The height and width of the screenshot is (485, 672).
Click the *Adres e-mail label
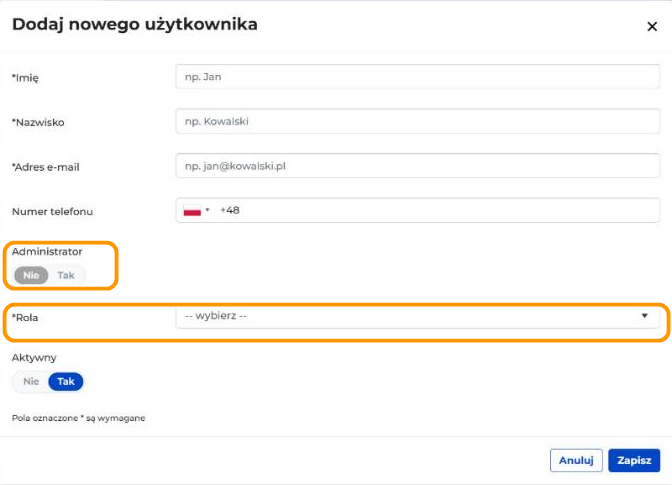[x=45, y=167]
